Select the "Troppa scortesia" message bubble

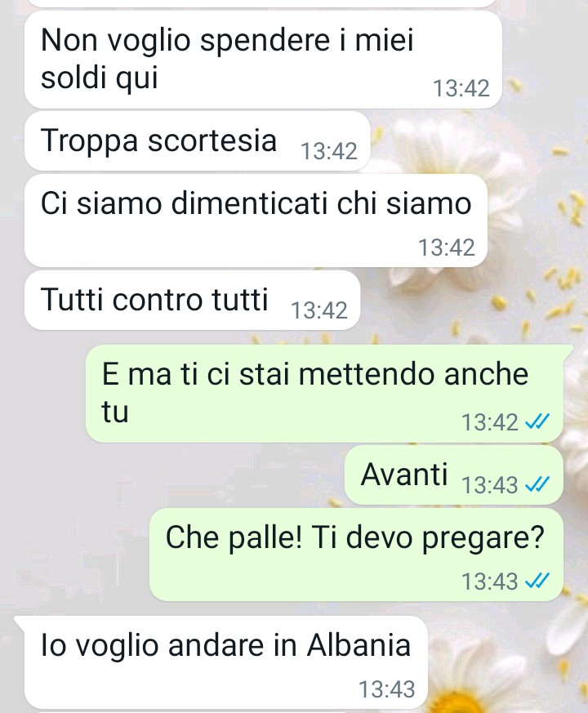point(197,141)
